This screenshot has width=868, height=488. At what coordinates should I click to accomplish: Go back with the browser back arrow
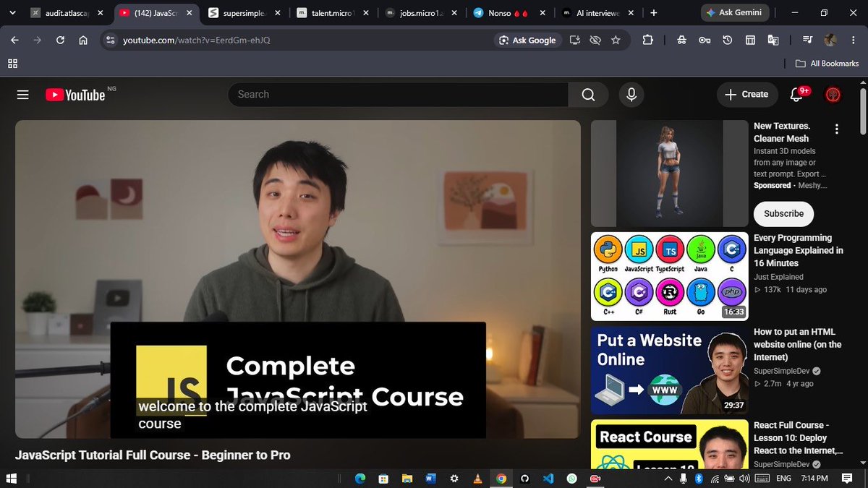[x=14, y=40]
